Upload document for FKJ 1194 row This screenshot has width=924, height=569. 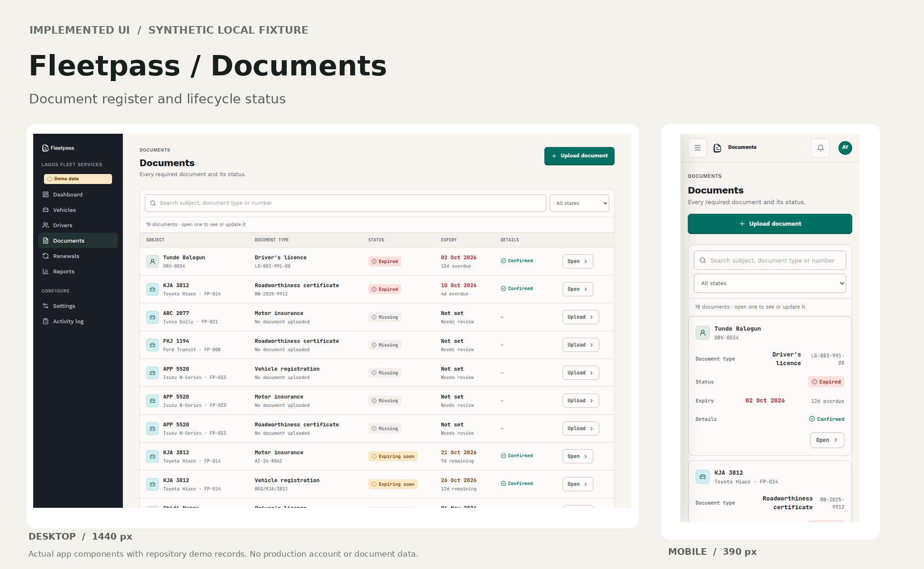(580, 345)
